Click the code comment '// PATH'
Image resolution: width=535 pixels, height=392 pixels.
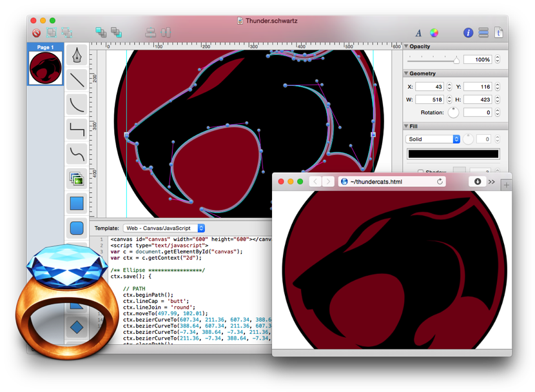click(134, 289)
